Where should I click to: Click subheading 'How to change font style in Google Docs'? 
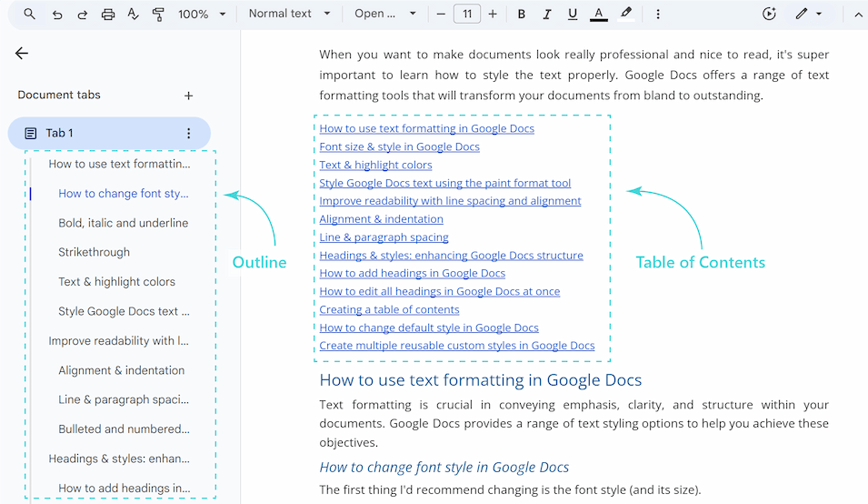444,467
